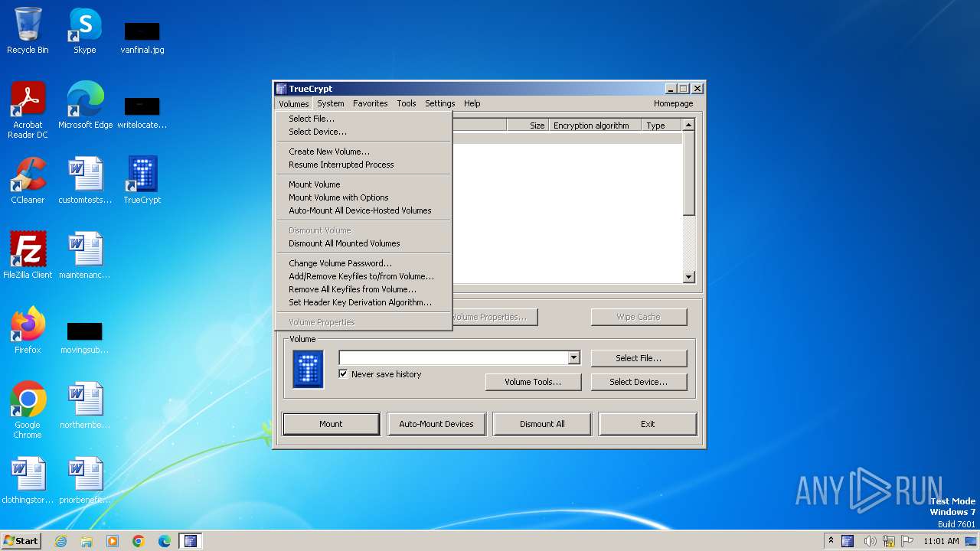Open Volume Tools... button

click(x=533, y=382)
